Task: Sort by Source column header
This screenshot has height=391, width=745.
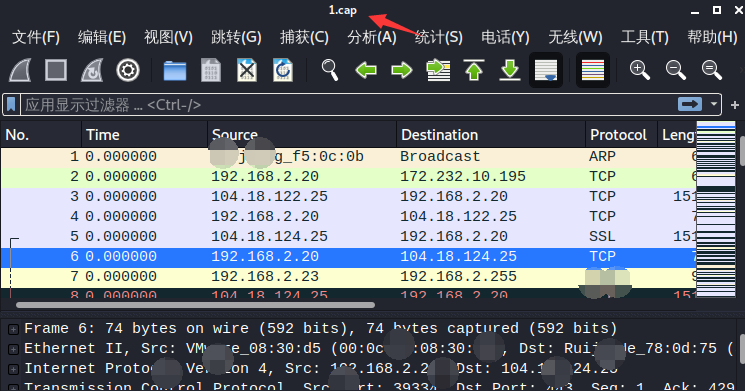Action: [302, 135]
